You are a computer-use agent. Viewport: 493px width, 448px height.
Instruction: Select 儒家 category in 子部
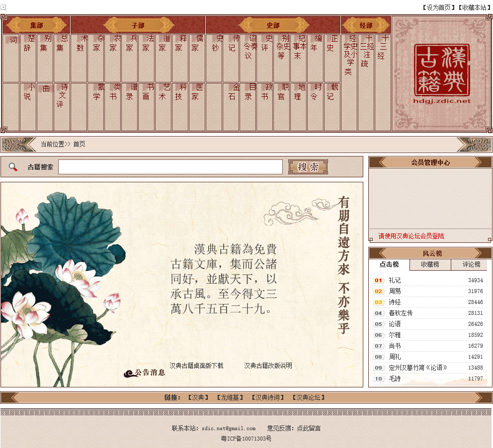[197, 44]
